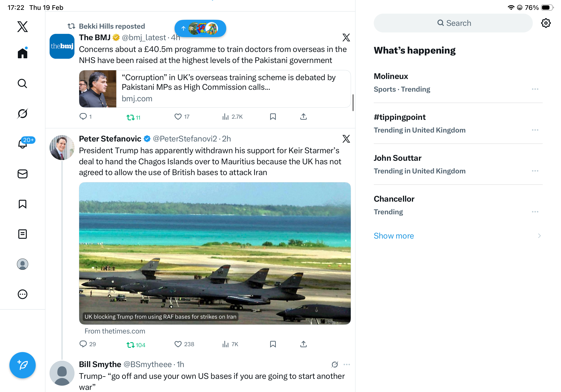Open Messages envelope icon
Image resolution: width=561 pixels, height=392 pixels.
[23, 174]
